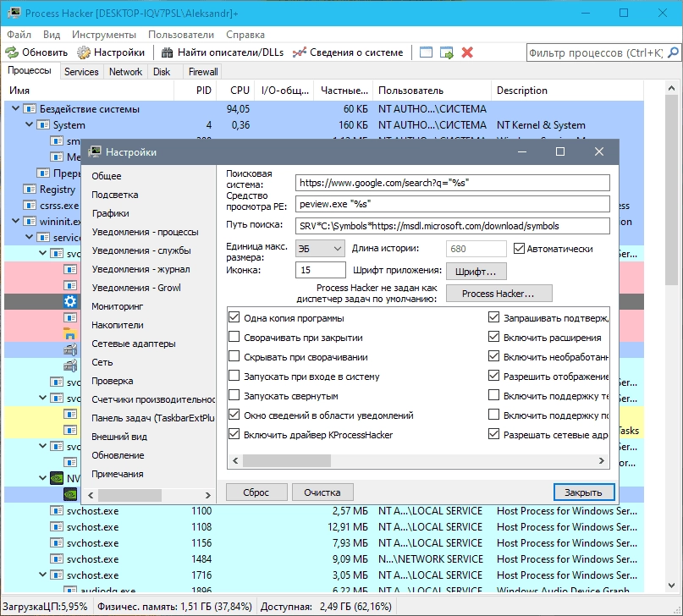Click the Очистка button
Viewport: 683px width, 616px height.
point(322,492)
